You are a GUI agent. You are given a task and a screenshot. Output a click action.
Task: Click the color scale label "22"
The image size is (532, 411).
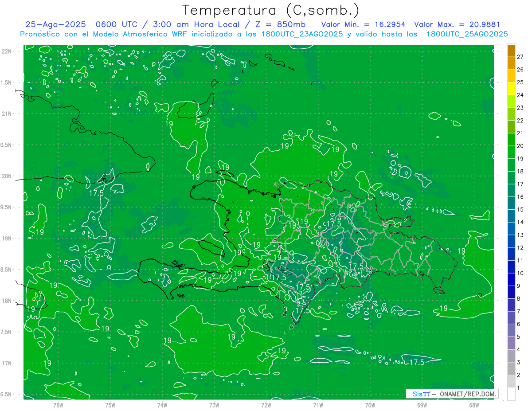click(520, 121)
